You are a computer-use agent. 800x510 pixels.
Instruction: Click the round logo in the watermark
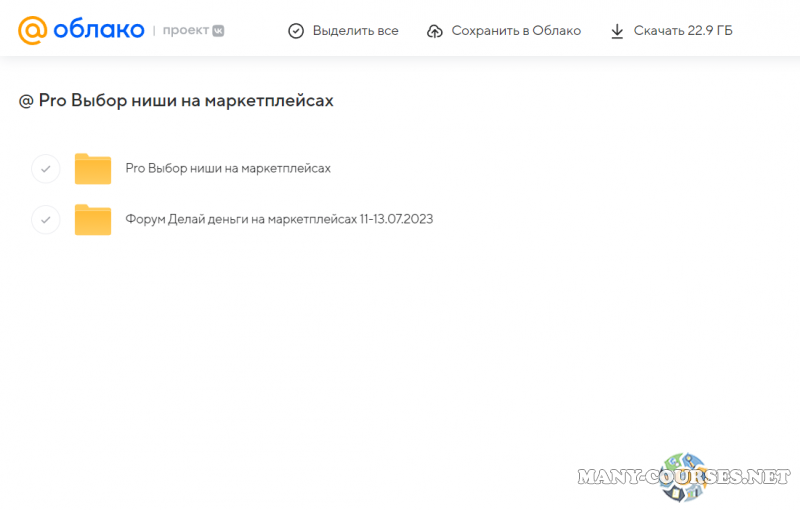click(x=686, y=474)
